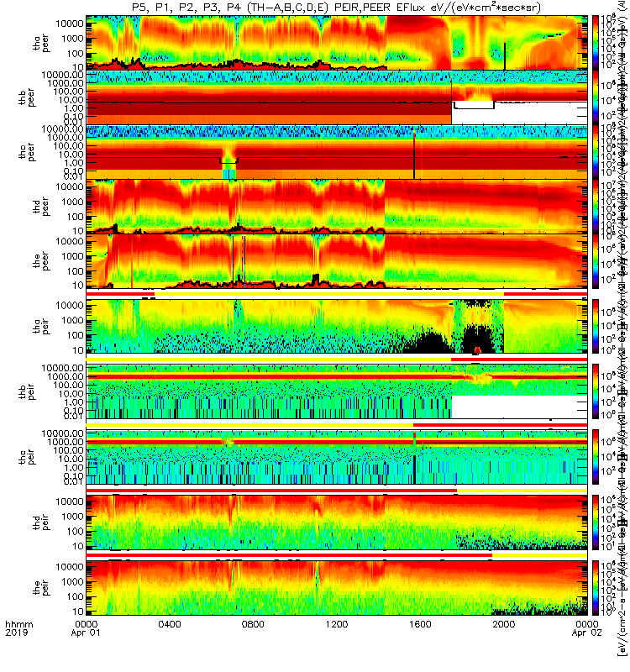Viewport: 630px width, 672px height.
Task: Click the 1000 tick of 'the peir' panel
Action: 72,581
